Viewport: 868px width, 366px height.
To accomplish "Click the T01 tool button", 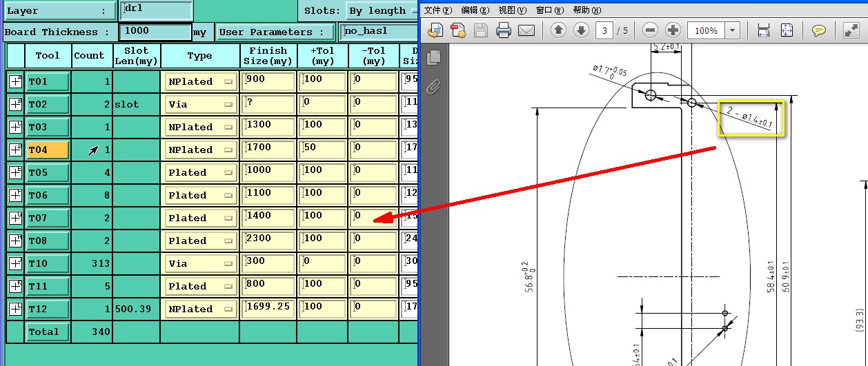I will [x=48, y=81].
